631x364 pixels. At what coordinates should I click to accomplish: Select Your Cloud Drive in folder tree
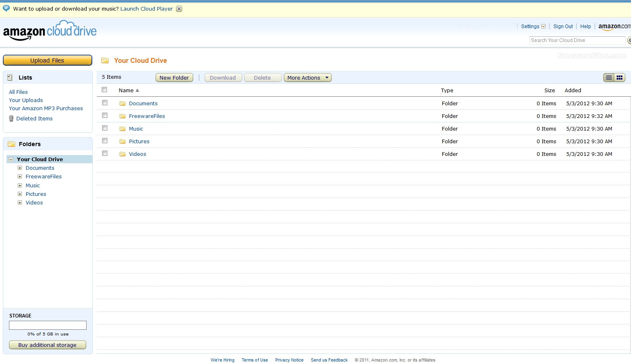[40, 159]
